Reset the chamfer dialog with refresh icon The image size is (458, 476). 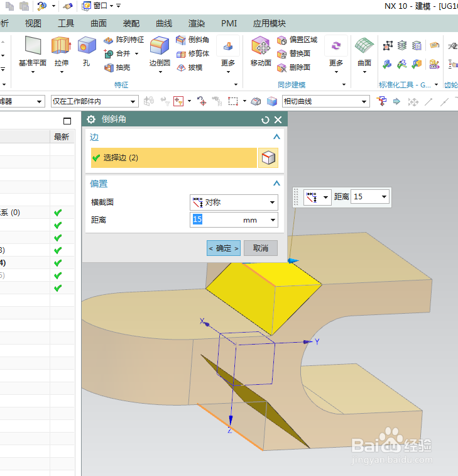tap(265, 120)
